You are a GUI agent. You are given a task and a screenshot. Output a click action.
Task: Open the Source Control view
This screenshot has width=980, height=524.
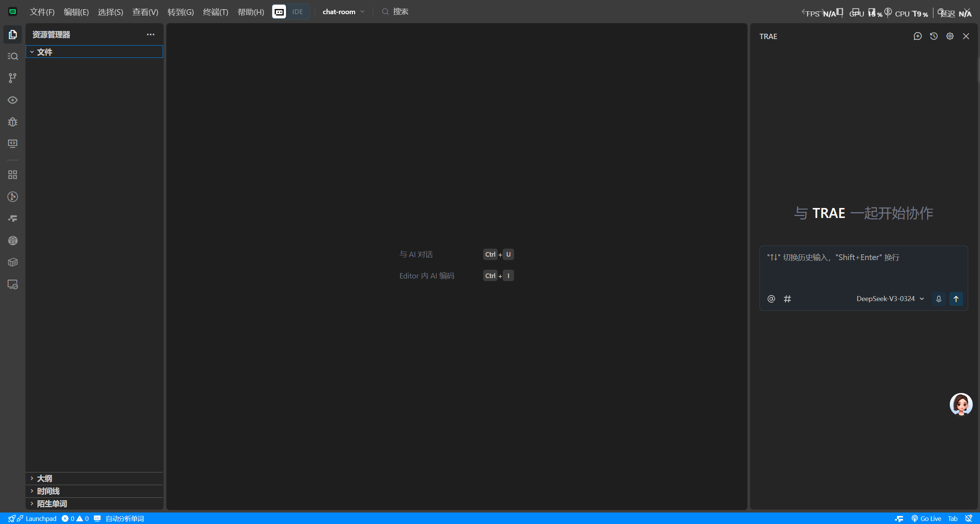click(x=13, y=78)
